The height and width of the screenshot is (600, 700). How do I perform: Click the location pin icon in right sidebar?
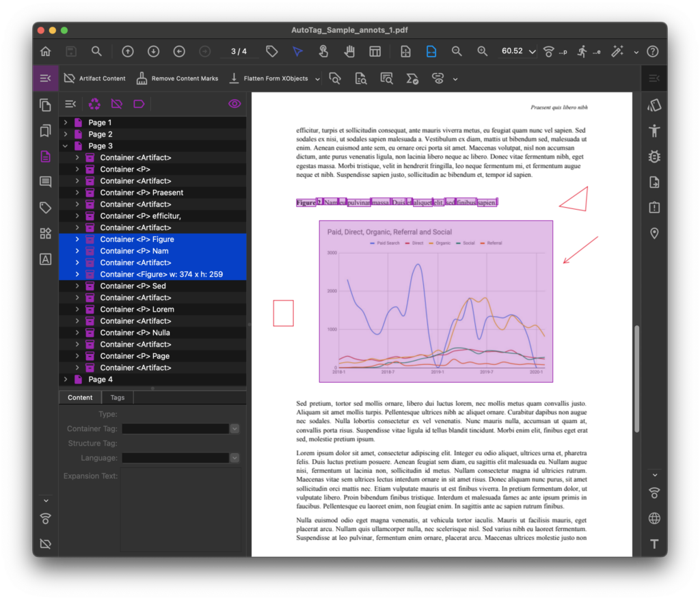point(654,234)
